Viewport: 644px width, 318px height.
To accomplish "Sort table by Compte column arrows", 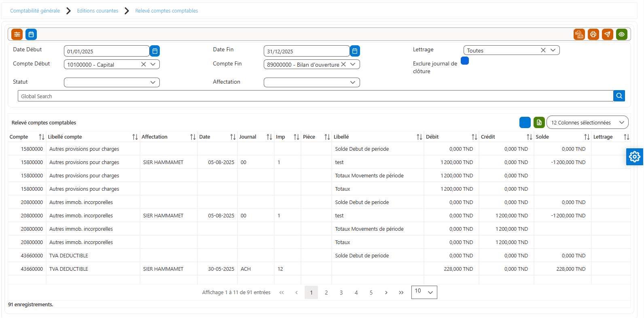I will click(42, 137).
